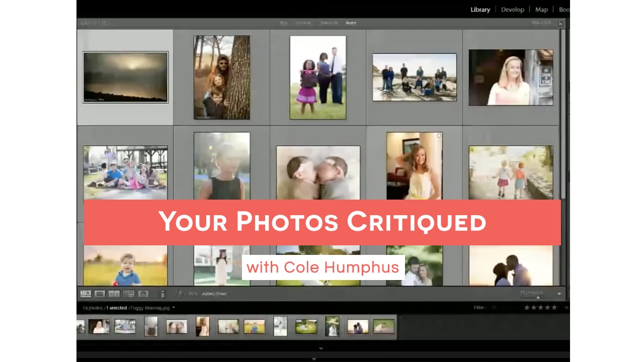This screenshot has height=362, width=644.
Task: Open the Develop module
Action: pyautogui.click(x=512, y=10)
